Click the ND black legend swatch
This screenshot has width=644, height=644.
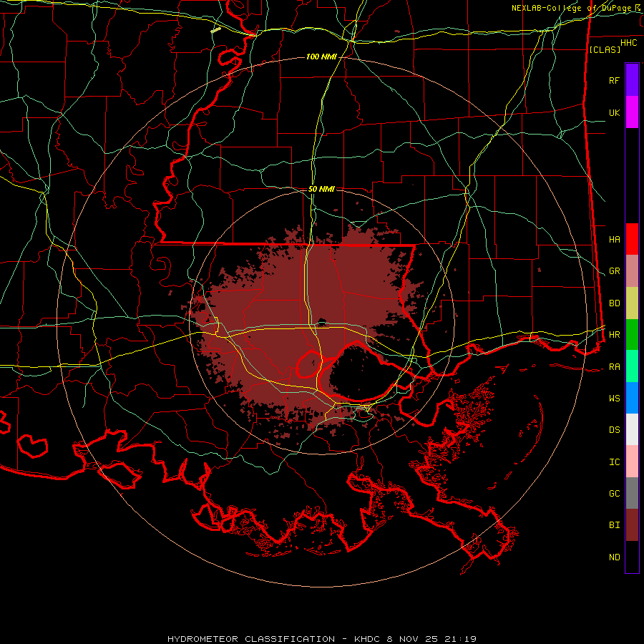tap(632, 557)
